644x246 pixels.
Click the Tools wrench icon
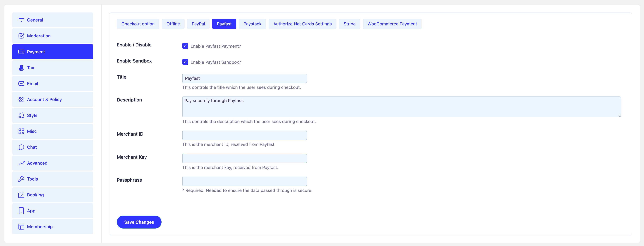pyautogui.click(x=21, y=179)
